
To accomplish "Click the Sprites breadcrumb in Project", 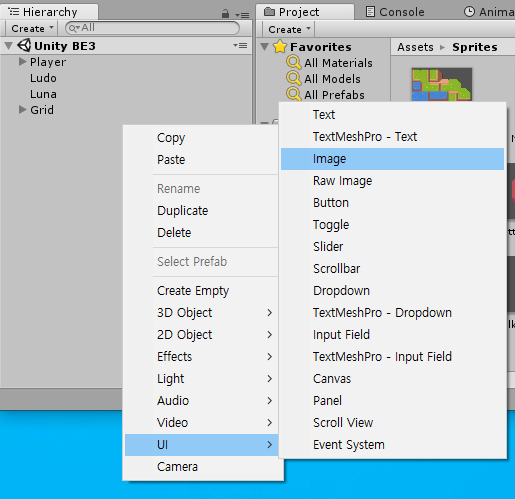I will click(x=475, y=47).
